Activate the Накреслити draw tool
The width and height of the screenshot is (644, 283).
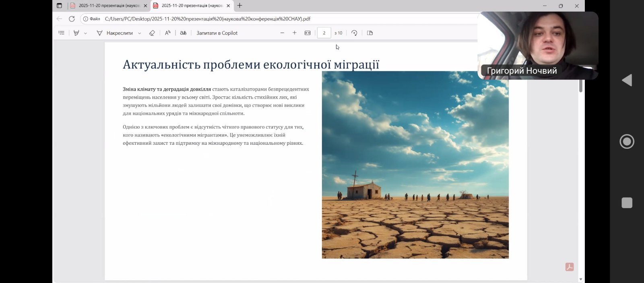point(115,33)
